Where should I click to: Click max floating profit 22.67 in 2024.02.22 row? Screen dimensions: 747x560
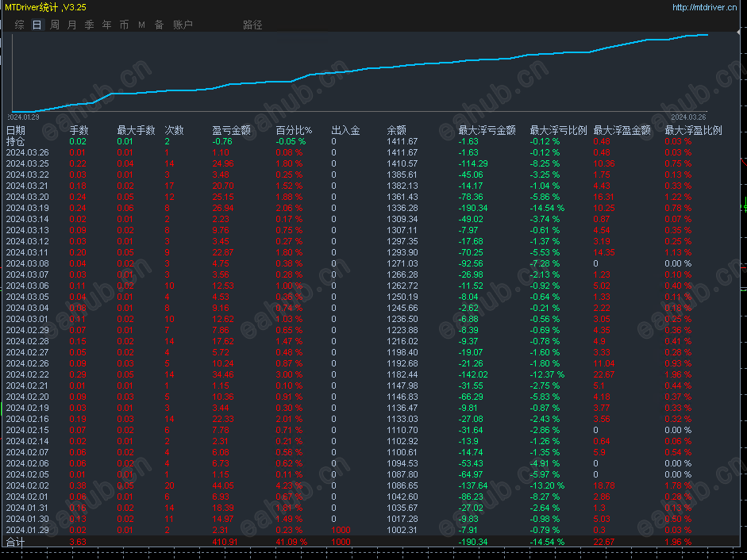pyautogui.click(x=604, y=374)
